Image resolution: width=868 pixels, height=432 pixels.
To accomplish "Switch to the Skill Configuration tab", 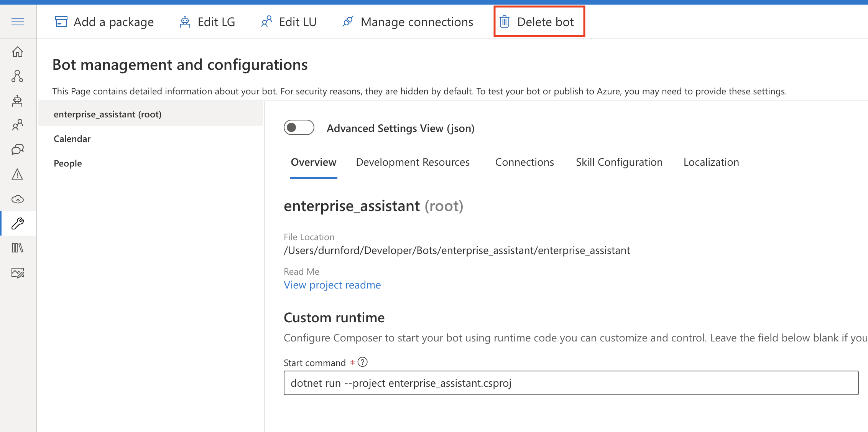I will click(619, 162).
